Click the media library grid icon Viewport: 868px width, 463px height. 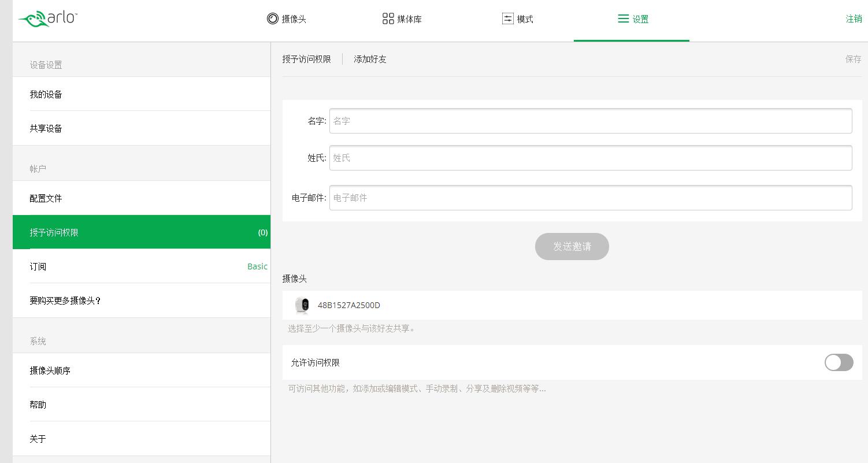click(388, 18)
